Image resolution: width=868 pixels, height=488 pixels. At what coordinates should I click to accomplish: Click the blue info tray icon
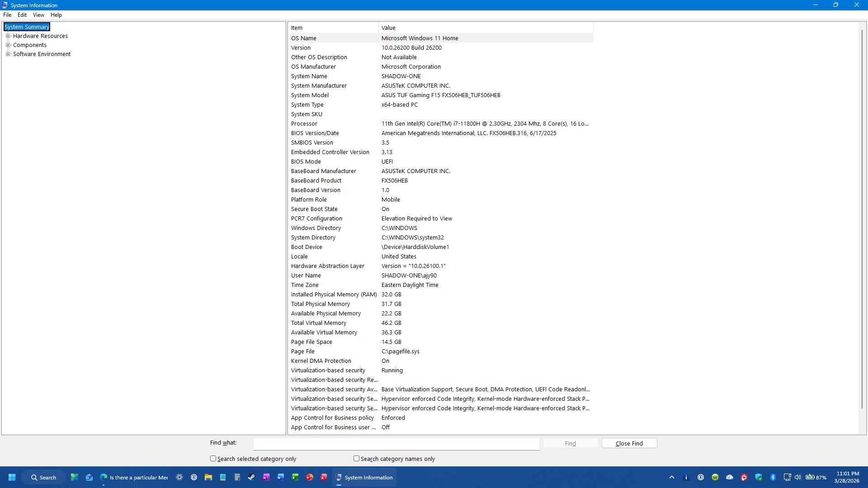(x=686, y=477)
